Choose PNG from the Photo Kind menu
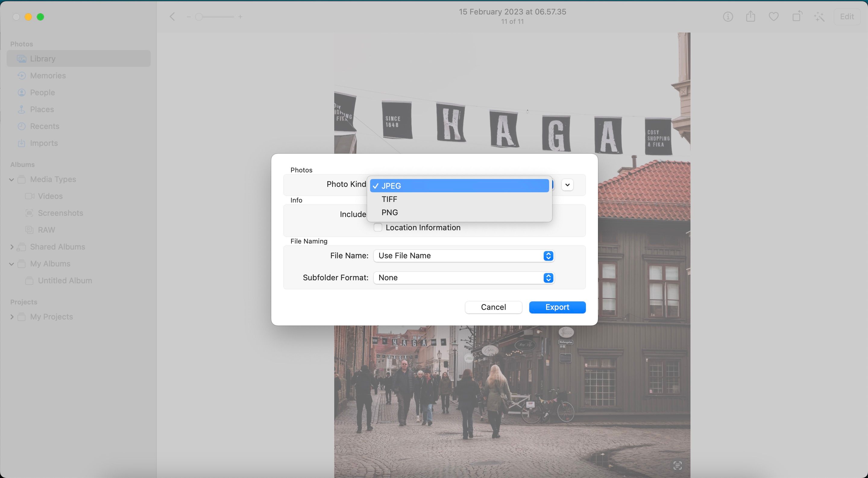The width and height of the screenshot is (868, 478). coord(389,212)
